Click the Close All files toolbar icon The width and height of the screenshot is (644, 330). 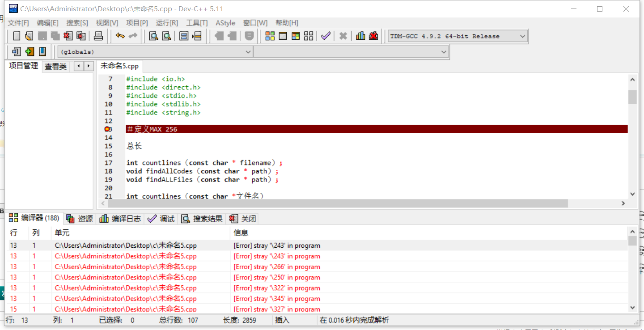(81, 36)
